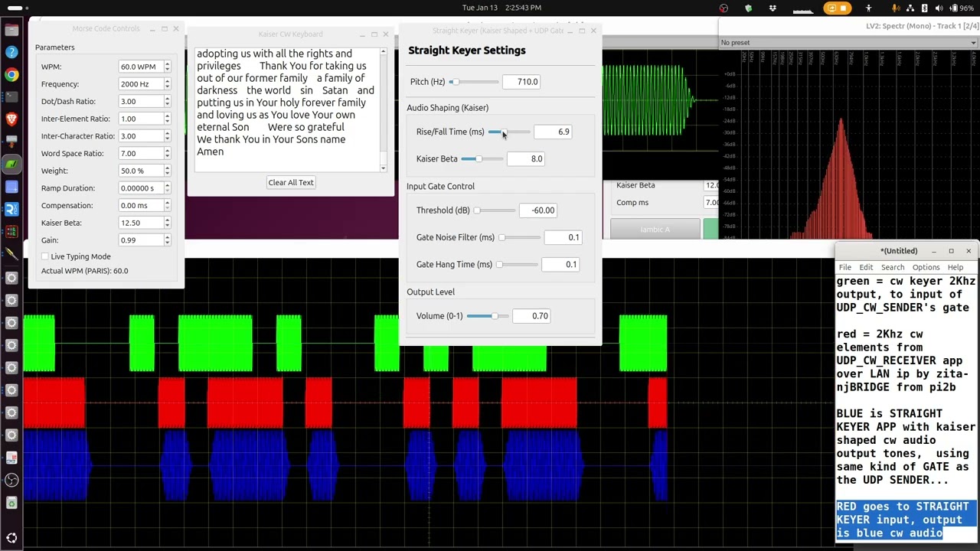The width and height of the screenshot is (980, 551).
Task: Click the word Amen in the keyboard text area
Action: click(x=211, y=152)
